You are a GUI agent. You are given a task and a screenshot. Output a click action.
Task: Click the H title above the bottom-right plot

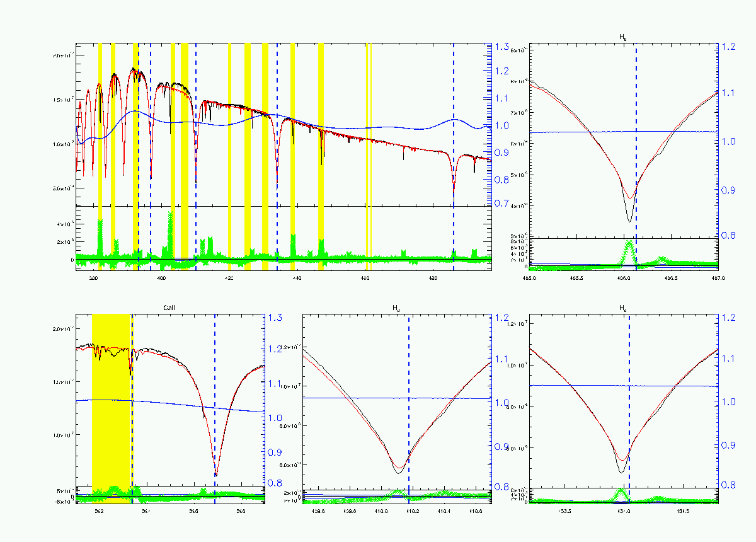623,308
